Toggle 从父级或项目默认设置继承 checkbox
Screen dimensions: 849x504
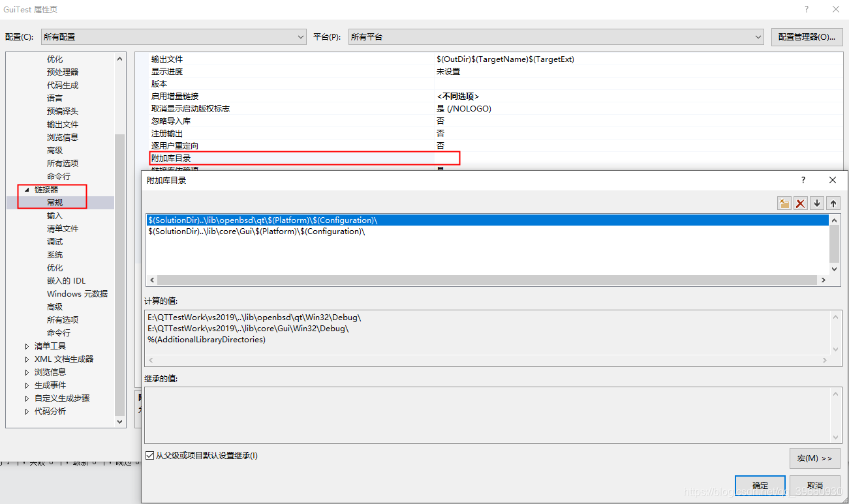pyautogui.click(x=150, y=456)
